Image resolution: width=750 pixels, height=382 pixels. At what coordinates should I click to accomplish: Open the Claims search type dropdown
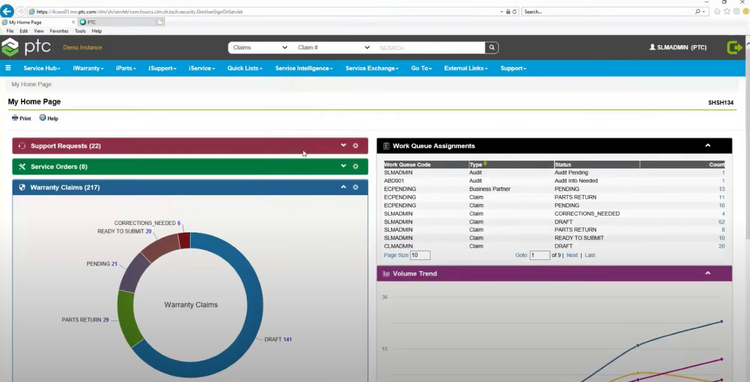[260, 47]
